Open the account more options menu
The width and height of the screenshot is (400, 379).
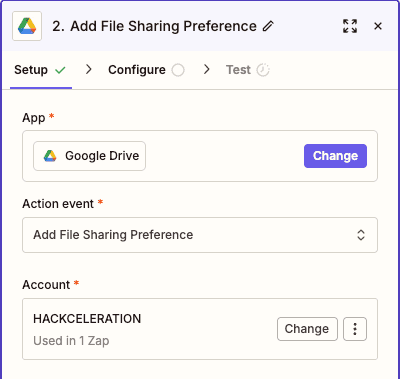tap(355, 329)
